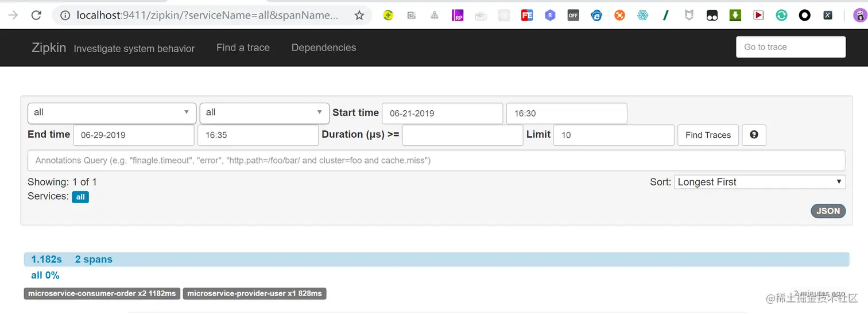868x314 pixels.
Task: Click the gray OFF extension icon
Action: [573, 15]
